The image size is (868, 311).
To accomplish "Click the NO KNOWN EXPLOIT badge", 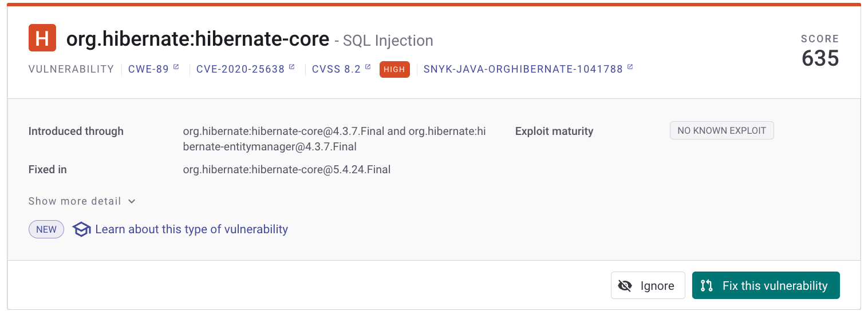I will (721, 130).
